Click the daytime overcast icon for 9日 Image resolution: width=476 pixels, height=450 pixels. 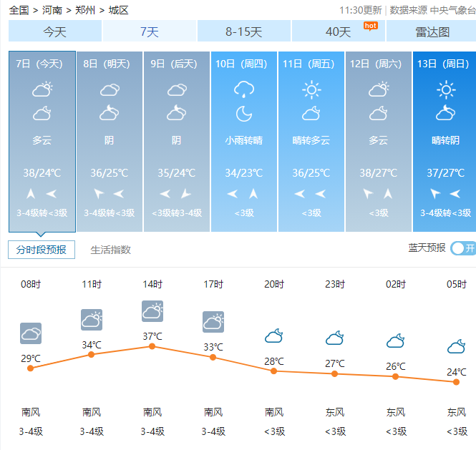click(177, 90)
